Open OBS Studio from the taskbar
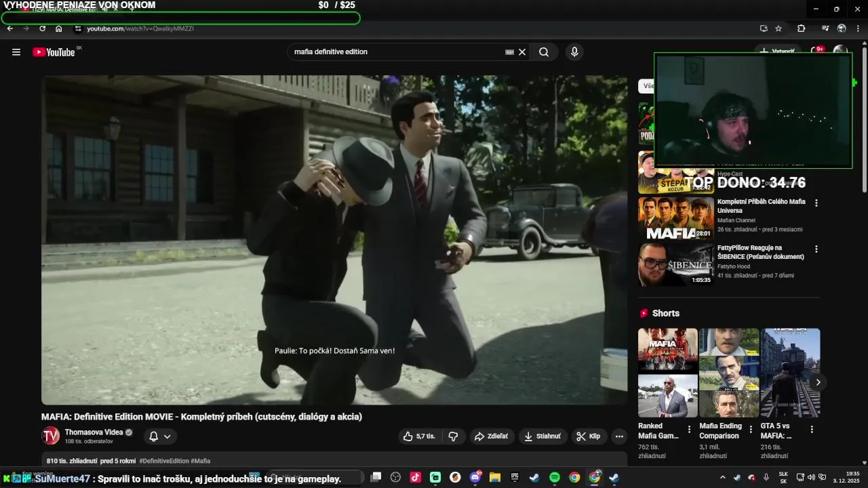 coord(396,477)
